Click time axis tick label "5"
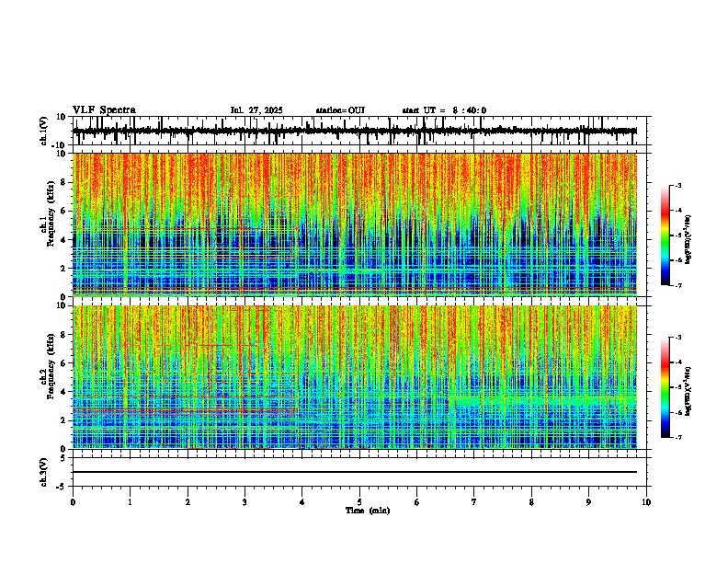This screenshot has height=563, width=728. coord(359,502)
